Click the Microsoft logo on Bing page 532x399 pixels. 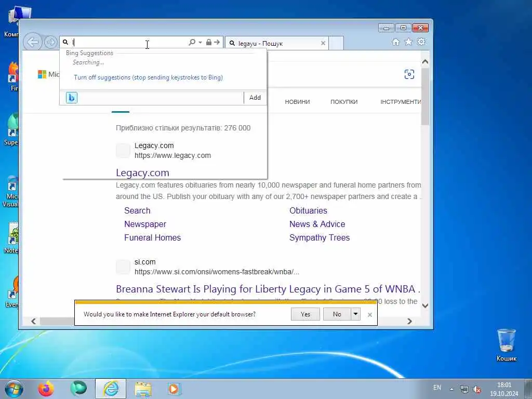[48, 74]
